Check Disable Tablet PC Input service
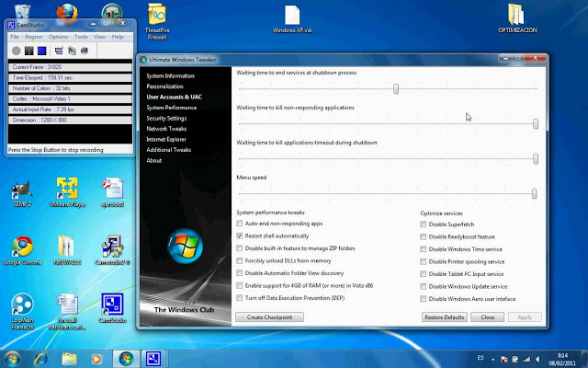Image resolution: width=588 pixels, height=368 pixels. pos(423,274)
